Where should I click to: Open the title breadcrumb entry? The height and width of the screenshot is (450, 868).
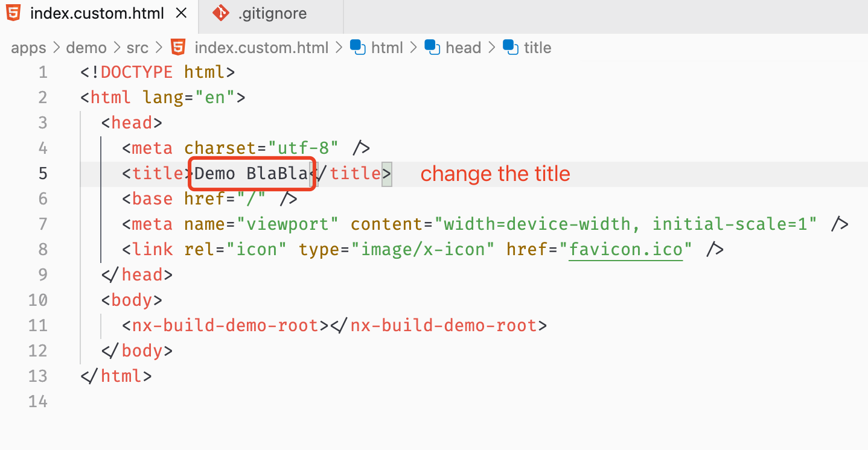point(537,47)
